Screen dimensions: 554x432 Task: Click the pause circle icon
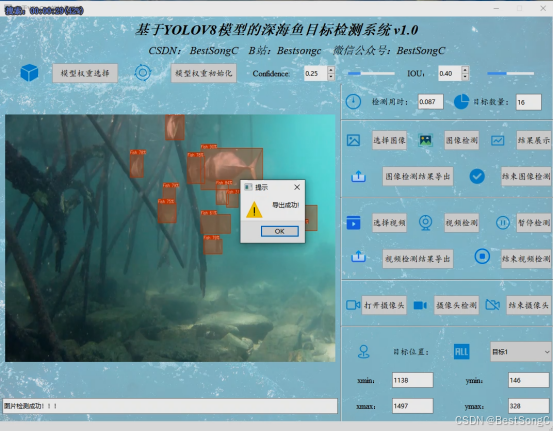point(503,223)
